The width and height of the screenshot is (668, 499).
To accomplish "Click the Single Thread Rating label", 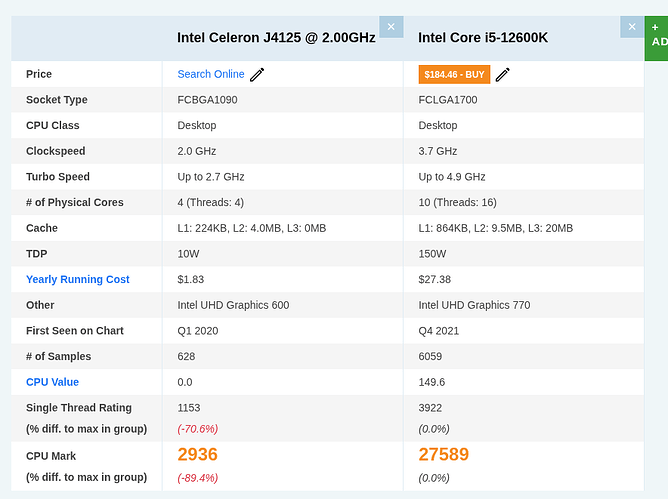I will coord(79,408).
